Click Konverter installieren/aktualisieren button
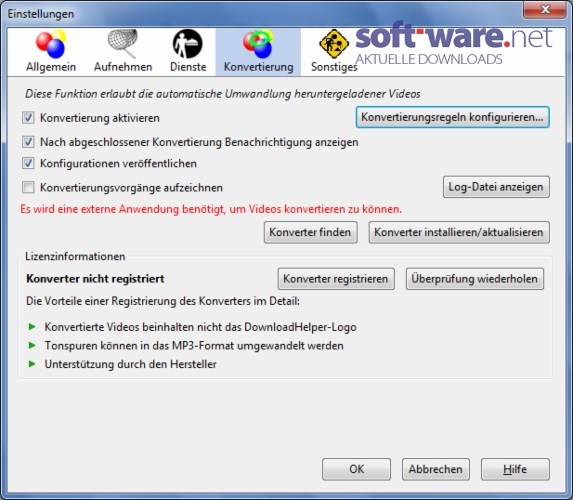The width and height of the screenshot is (573, 500). [x=459, y=232]
